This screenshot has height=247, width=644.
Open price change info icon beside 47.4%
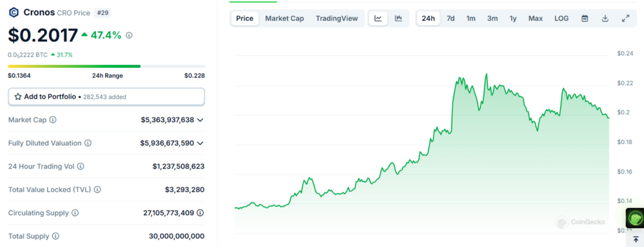[129, 36]
